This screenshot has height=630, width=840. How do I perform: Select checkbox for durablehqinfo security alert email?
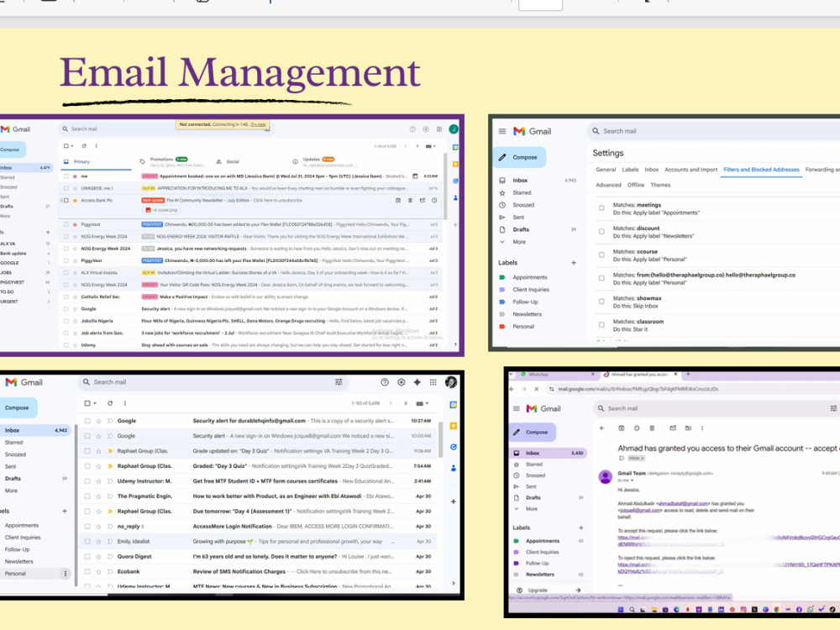(x=87, y=421)
